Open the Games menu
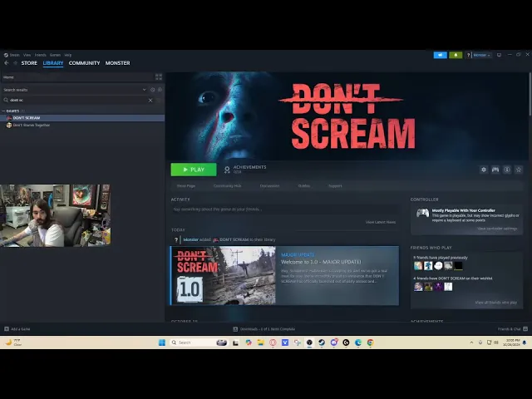This screenshot has height=399, width=532. (x=55, y=55)
